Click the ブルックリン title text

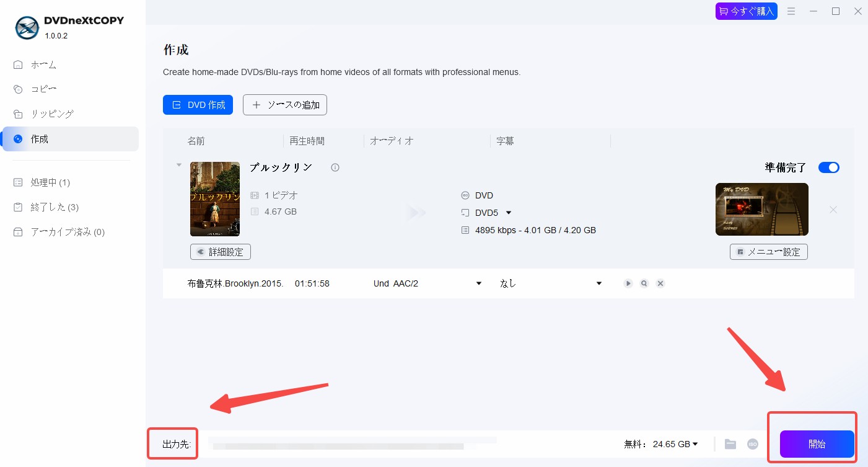(281, 167)
